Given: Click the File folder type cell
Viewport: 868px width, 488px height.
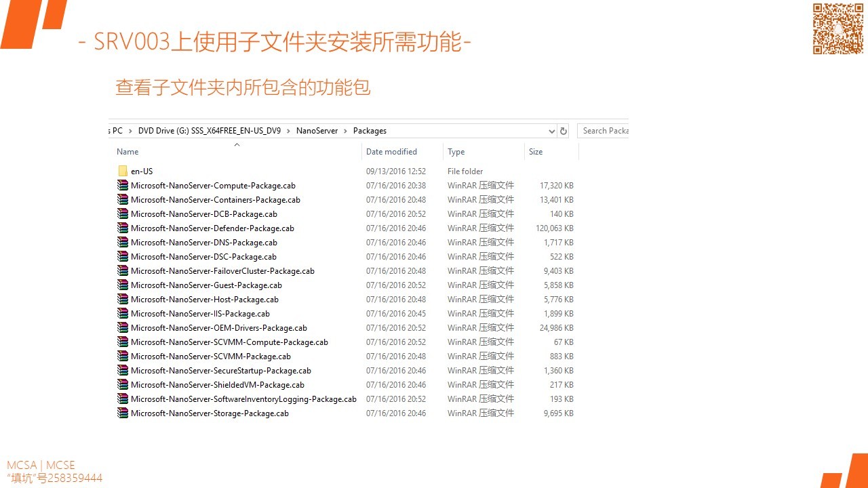Looking at the screenshot, I should click(x=465, y=171).
